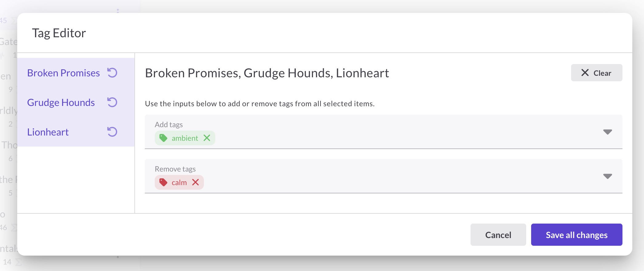Click Save all changes
This screenshot has height=271, width=644.
click(576, 235)
